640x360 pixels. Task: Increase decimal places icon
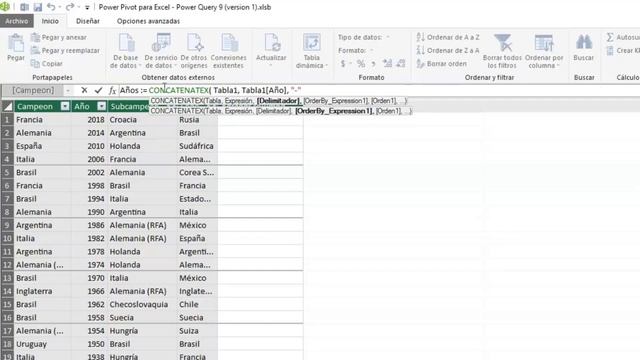pyautogui.click(x=387, y=64)
